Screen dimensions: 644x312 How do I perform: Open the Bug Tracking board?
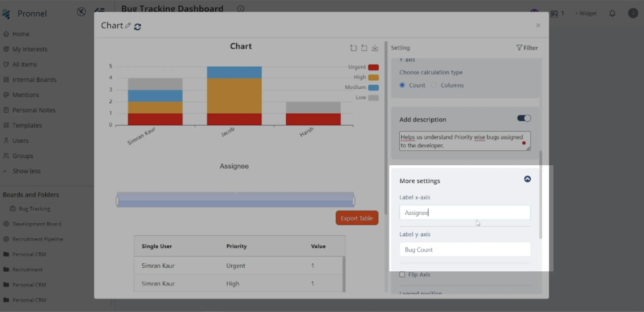tap(34, 209)
